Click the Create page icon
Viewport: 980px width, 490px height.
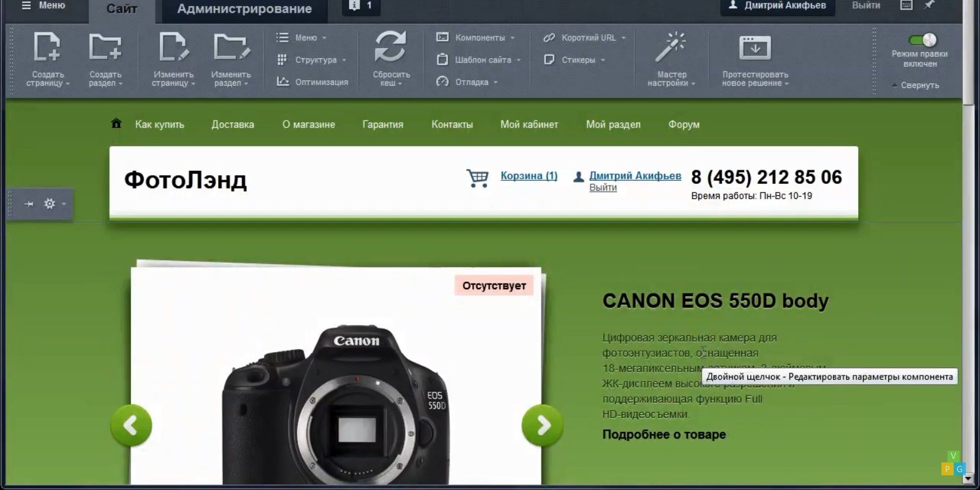point(47,47)
